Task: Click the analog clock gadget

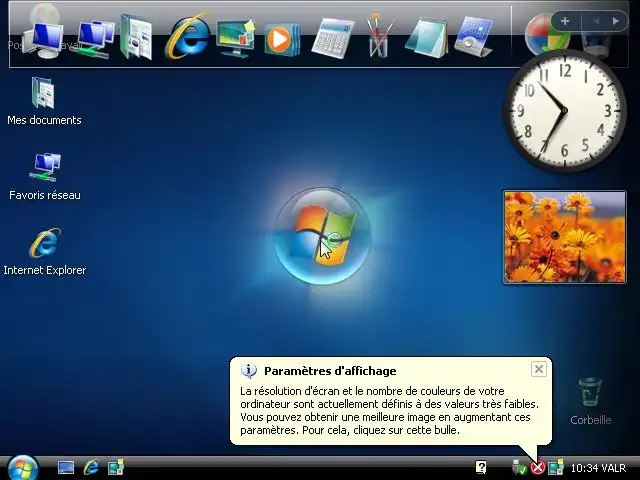Action: [564, 111]
